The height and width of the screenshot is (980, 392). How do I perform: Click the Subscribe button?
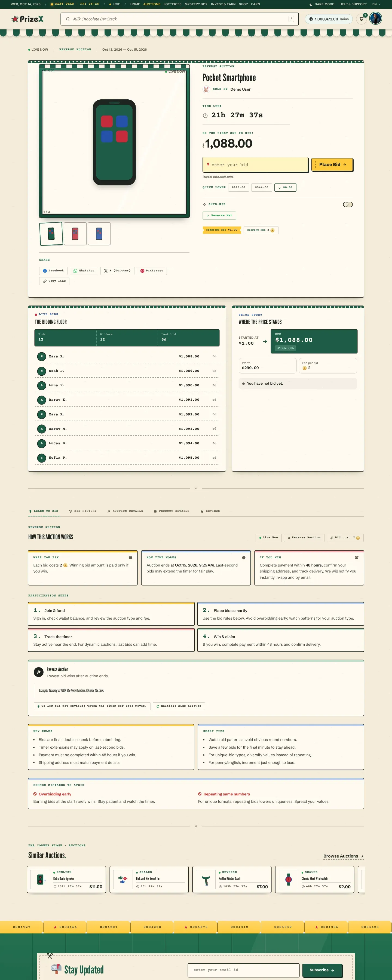(322, 970)
